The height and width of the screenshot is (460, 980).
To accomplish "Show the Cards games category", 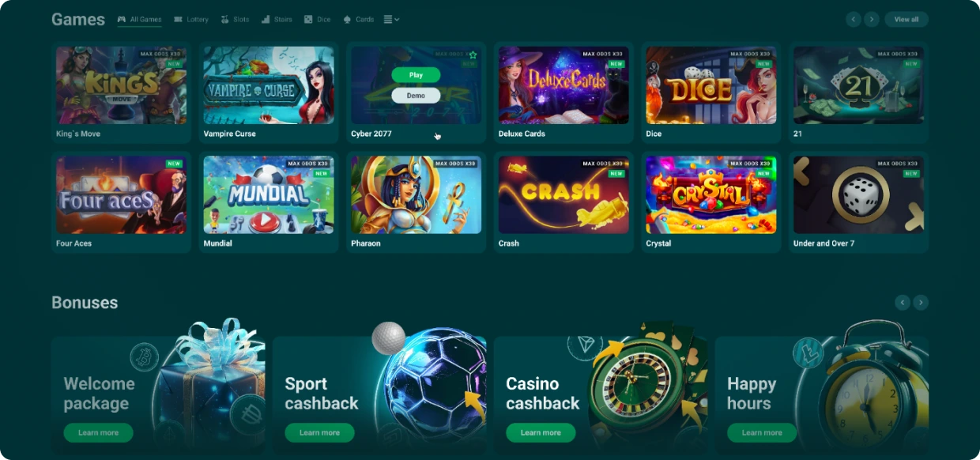I will (359, 19).
